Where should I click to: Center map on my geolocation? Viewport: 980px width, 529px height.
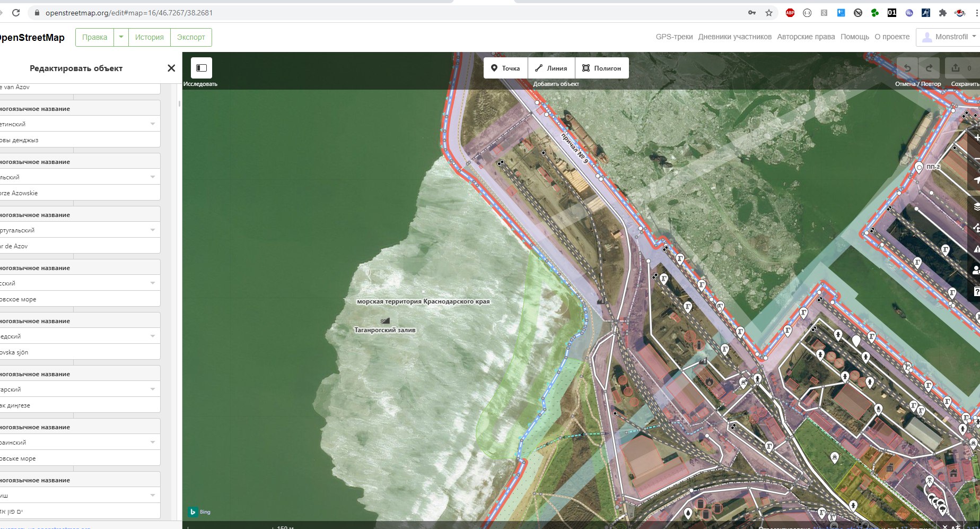click(975, 180)
